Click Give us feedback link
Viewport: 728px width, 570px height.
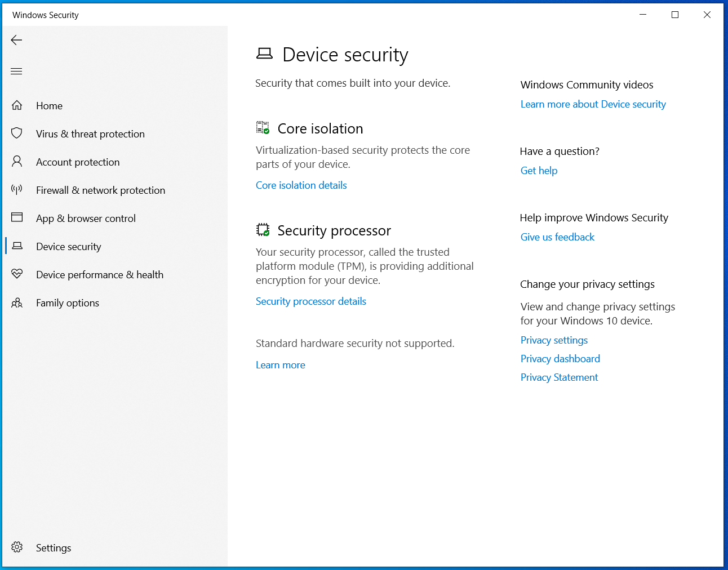pyautogui.click(x=557, y=237)
